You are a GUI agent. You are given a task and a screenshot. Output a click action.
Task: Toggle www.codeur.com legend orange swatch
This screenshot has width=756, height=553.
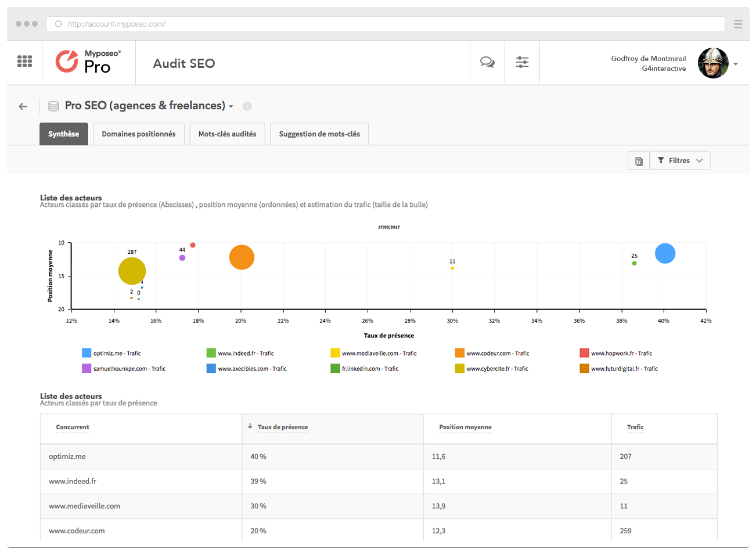tap(460, 353)
